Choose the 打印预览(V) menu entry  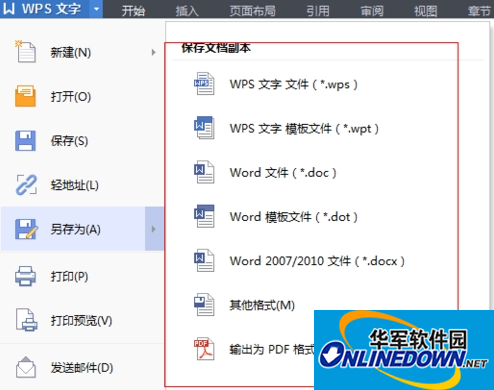coord(82,320)
